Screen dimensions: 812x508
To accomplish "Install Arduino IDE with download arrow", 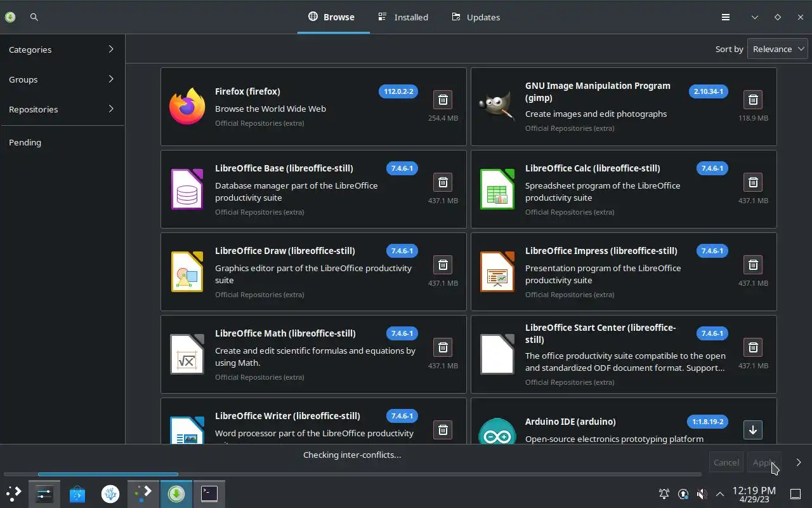I will 753,430.
